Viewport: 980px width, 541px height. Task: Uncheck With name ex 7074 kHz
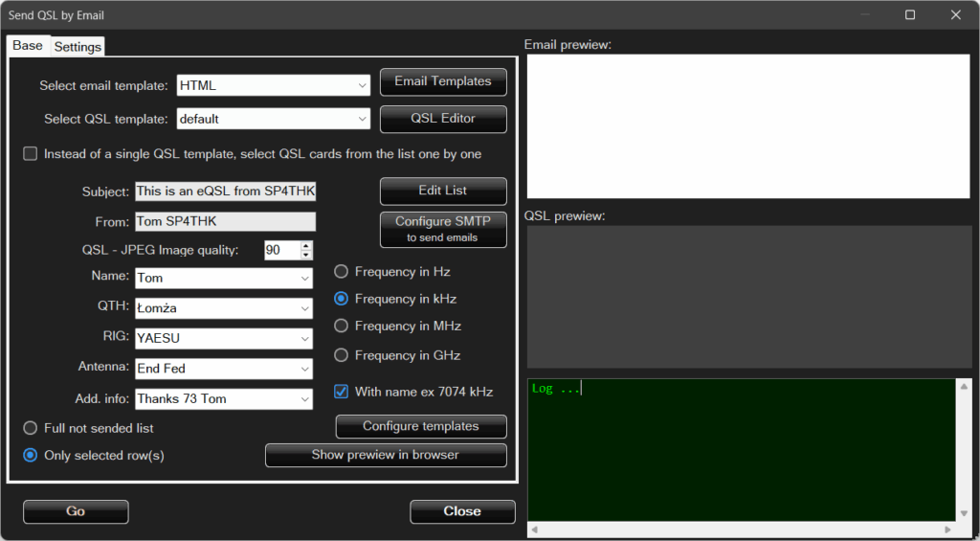(x=341, y=392)
